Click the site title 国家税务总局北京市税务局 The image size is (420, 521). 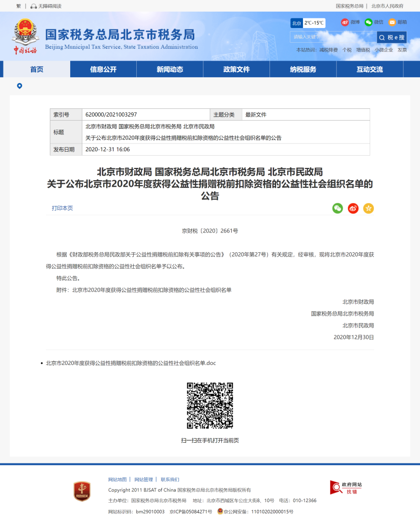120,35
